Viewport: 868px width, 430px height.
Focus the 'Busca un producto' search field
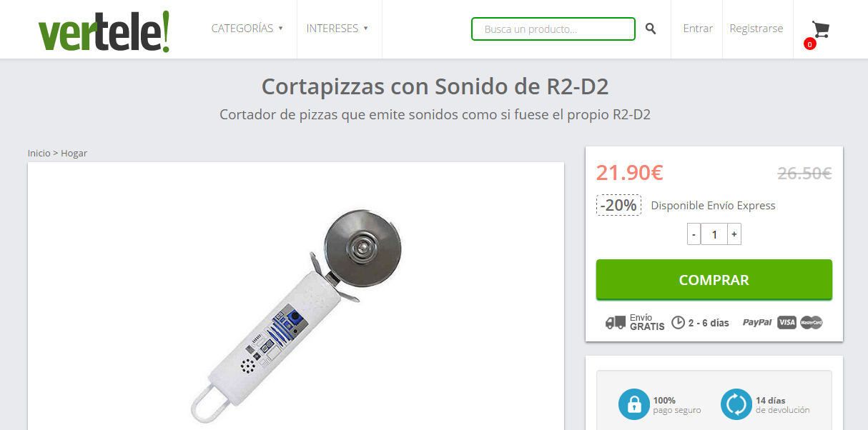coord(553,29)
